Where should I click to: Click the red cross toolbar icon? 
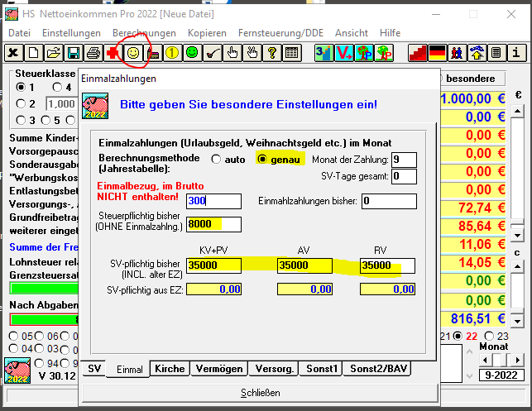pyautogui.click(x=113, y=52)
